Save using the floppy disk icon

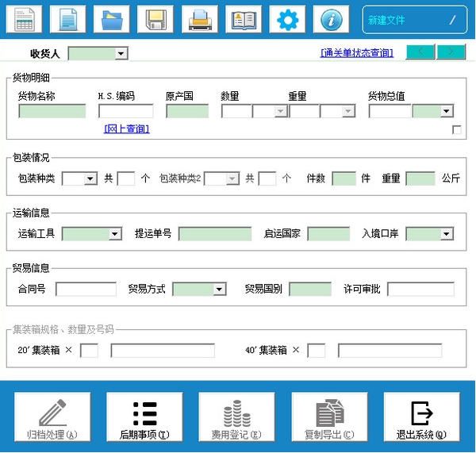pos(155,19)
